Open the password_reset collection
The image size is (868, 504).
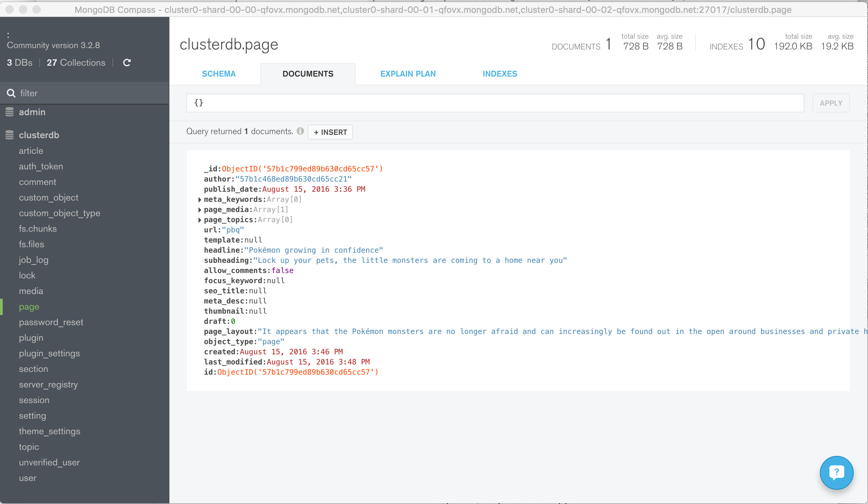(51, 322)
